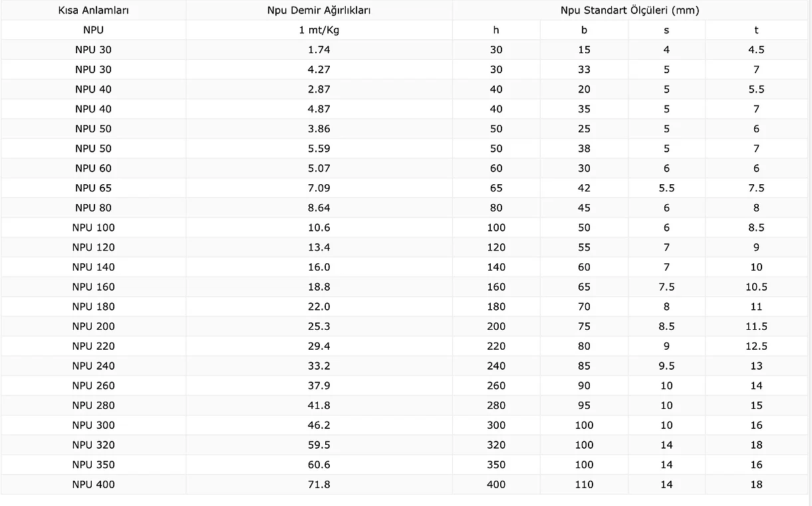The height and width of the screenshot is (506, 812).
Task: Select the t column subheader
Action: coord(756,30)
